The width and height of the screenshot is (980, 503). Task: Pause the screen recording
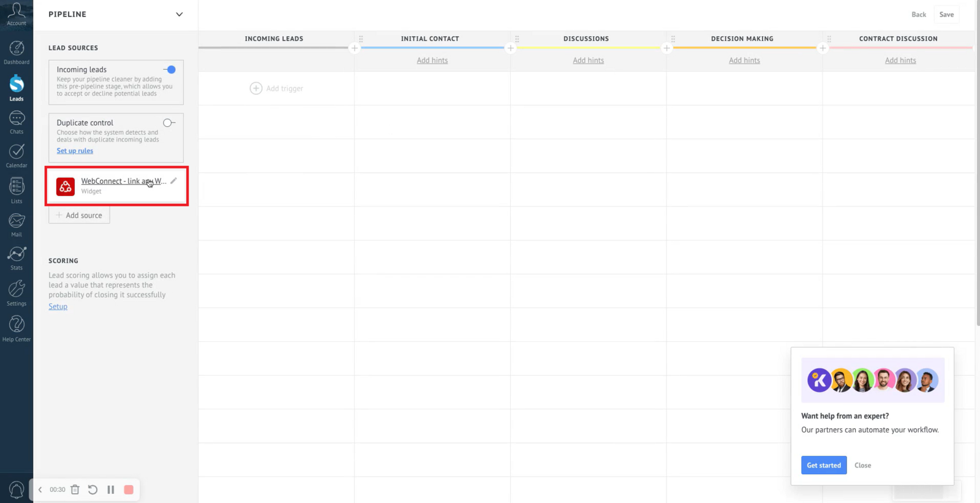(111, 490)
